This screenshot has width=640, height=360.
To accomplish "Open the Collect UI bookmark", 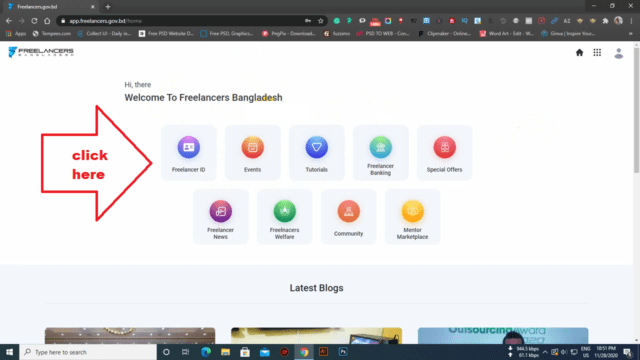I will (x=104, y=33).
